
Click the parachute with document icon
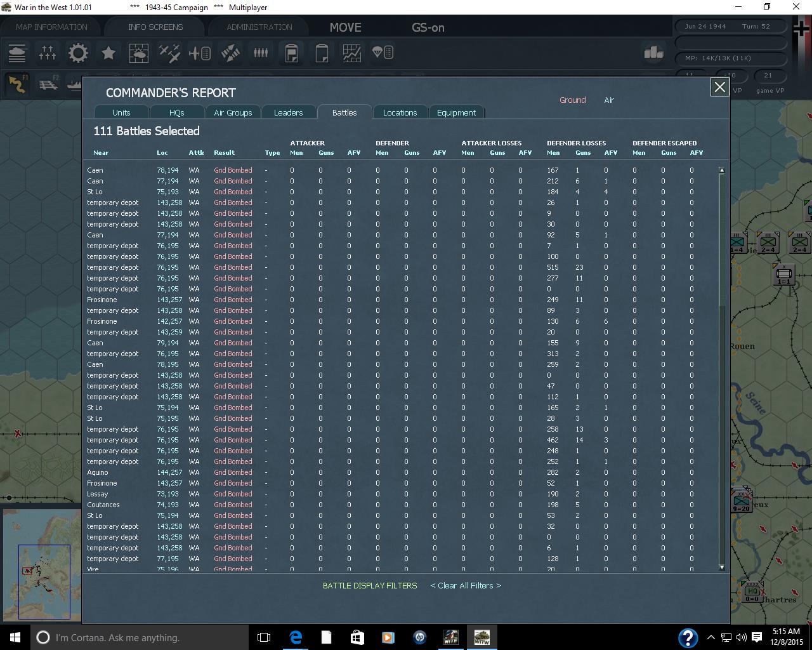pos(383,53)
